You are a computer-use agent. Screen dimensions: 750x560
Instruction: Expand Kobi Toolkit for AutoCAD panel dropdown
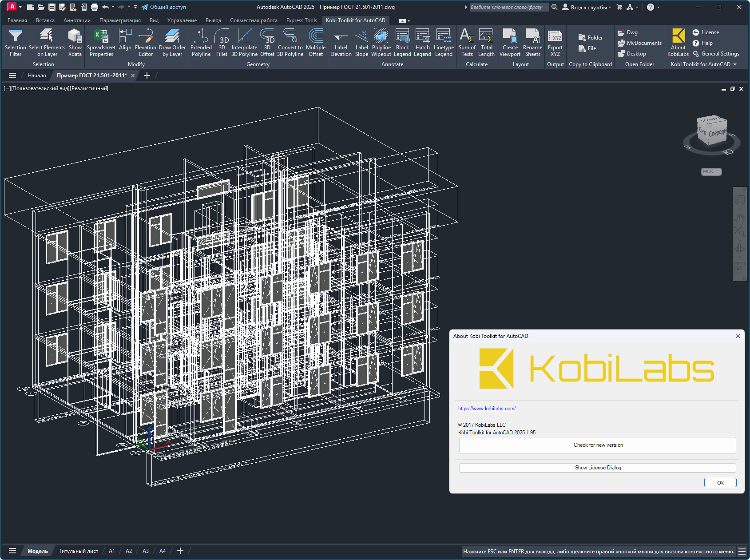click(734, 64)
